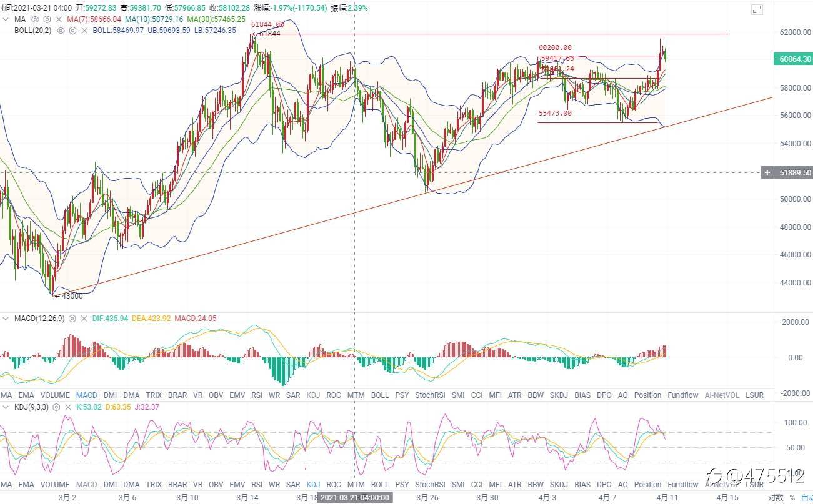The image size is (813, 504).
Task: Collapse the MACD panel using its chevron
Action: click(7, 319)
